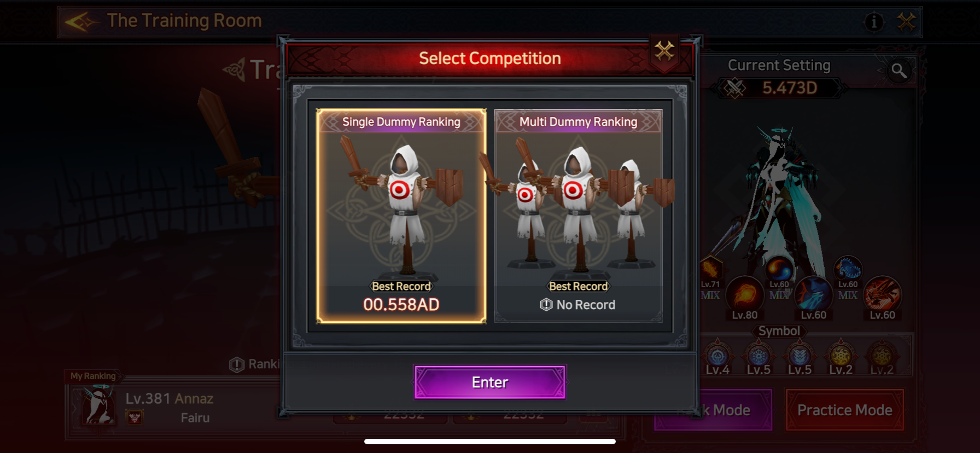Viewport: 980px width, 453px height.
Task: Open Practice Mode
Action: coord(844,410)
